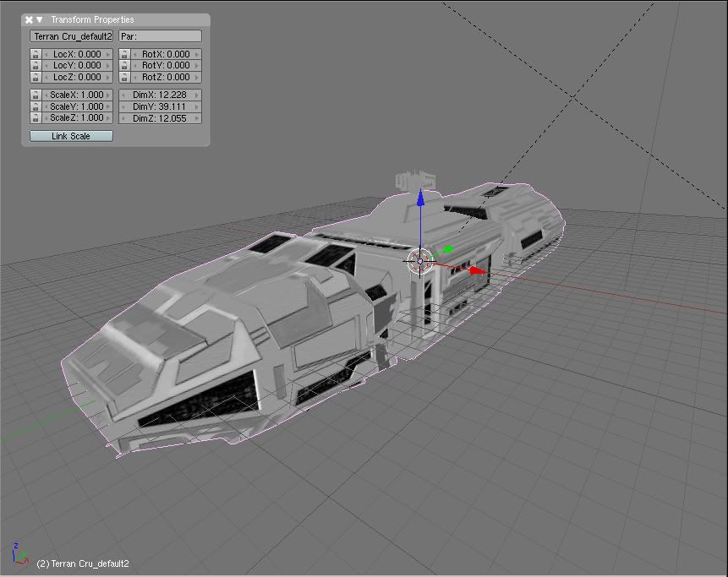Increase RotZ with its right arrow

click(x=197, y=77)
